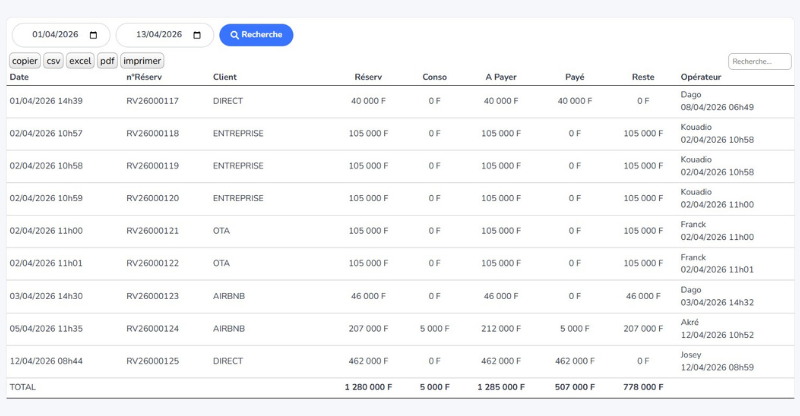This screenshot has width=800, height=416.
Task: Export the table as pdf
Action: (x=107, y=61)
